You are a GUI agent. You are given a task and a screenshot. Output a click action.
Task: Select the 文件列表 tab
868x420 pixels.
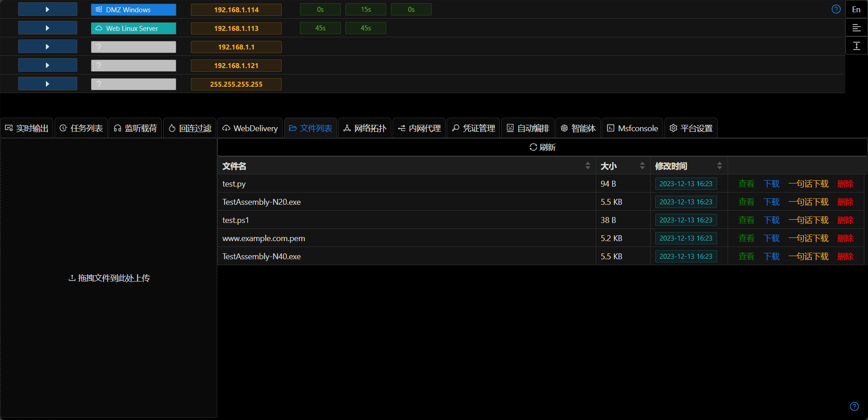[x=310, y=128]
